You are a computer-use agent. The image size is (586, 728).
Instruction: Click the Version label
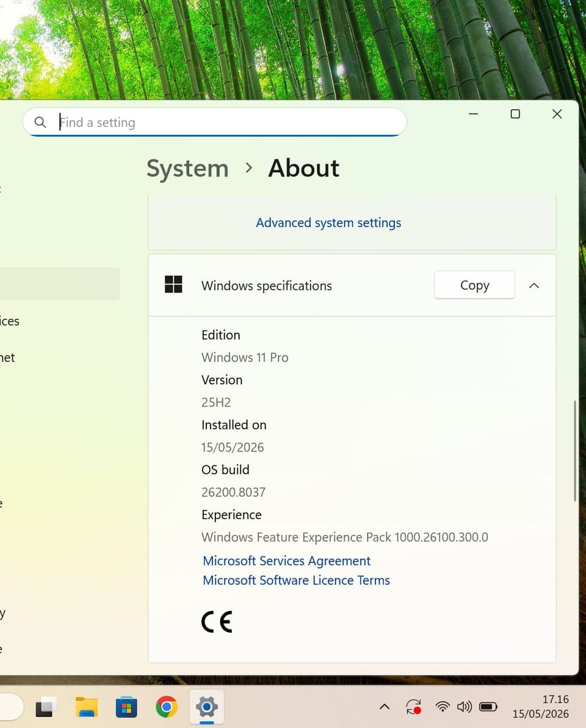tap(222, 380)
